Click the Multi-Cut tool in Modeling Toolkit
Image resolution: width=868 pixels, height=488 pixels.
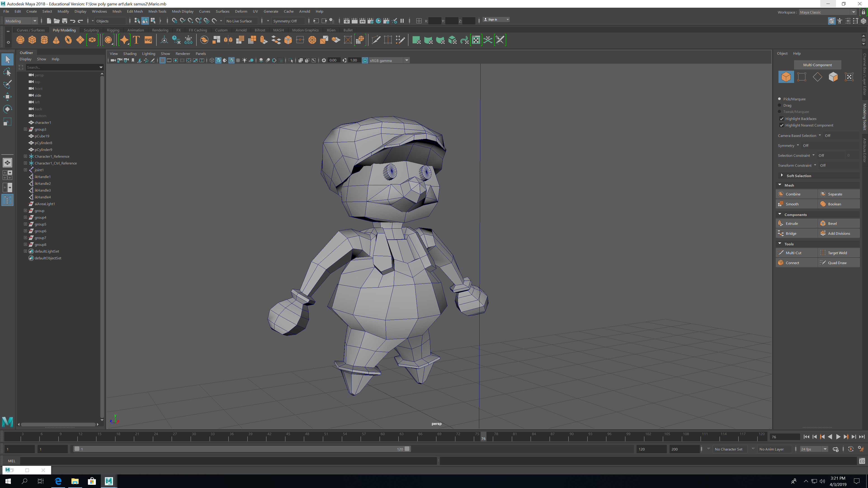(x=794, y=253)
